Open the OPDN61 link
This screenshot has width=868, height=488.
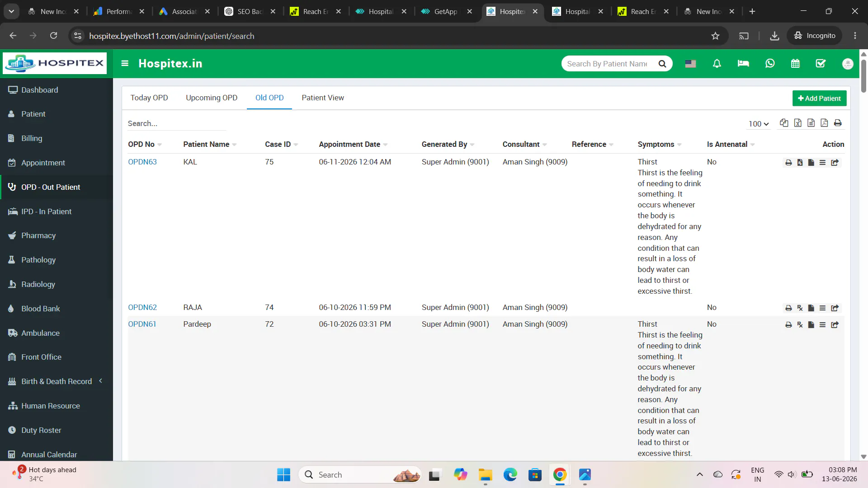click(x=142, y=324)
